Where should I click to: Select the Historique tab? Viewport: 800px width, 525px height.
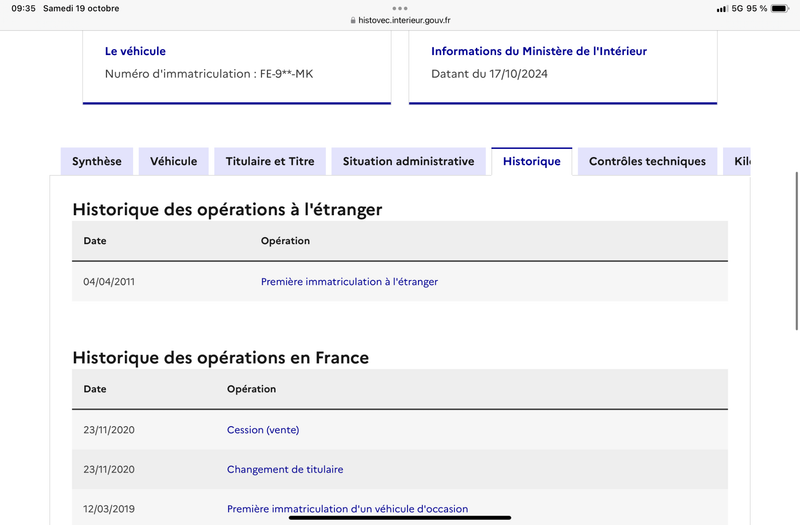[532, 161]
